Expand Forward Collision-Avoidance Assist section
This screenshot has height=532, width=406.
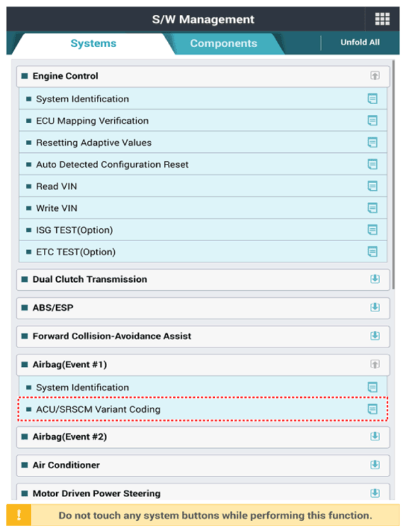pyautogui.click(x=375, y=336)
